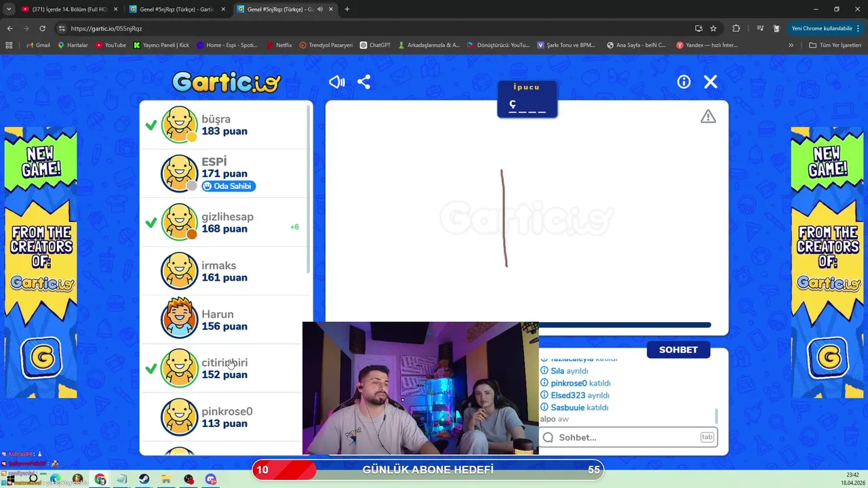Viewport: 868px width, 488px height.
Task: Click the tab key hint in chat box
Action: coord(707,437)
